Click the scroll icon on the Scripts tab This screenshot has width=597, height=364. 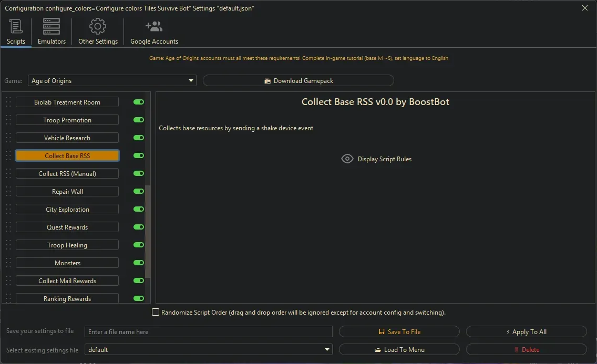tap(15, 26)
